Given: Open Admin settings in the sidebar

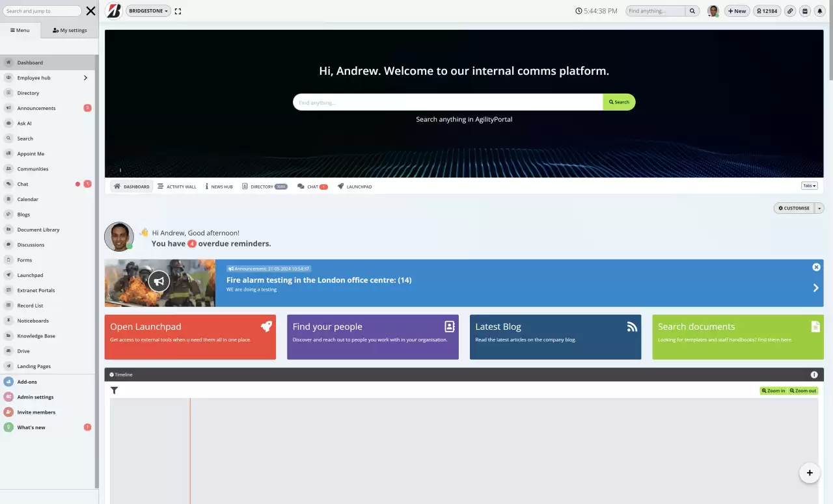Looking at the screenshot, I should (x=34, y=397).
